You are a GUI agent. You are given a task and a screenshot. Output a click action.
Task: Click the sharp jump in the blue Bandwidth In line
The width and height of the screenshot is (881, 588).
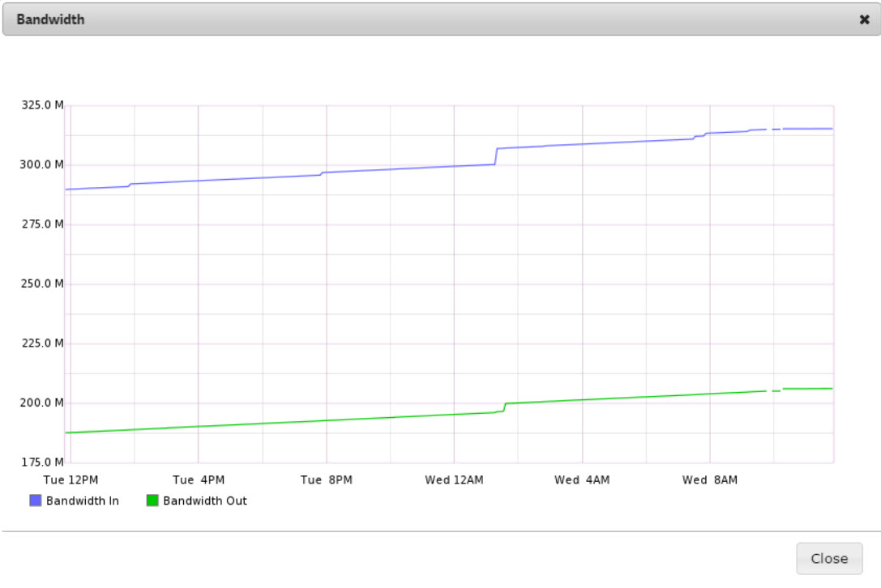pyautogui.click(x=496, y=156)
